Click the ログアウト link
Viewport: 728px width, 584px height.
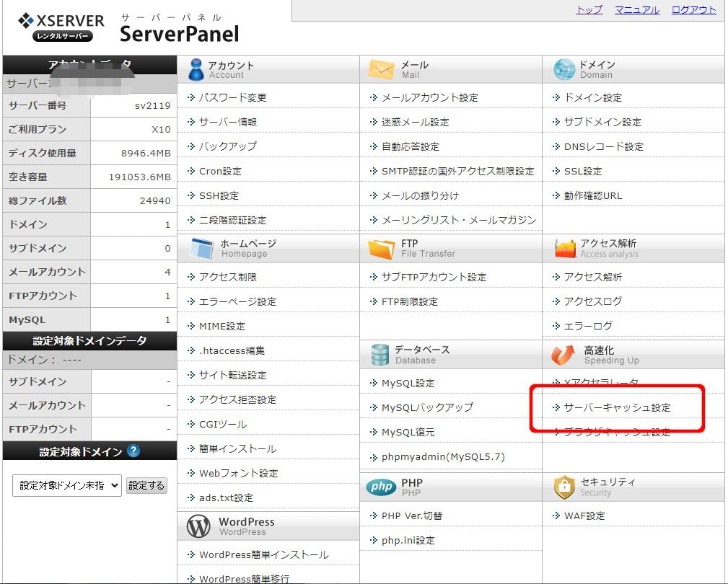click(x=694, y=10)
